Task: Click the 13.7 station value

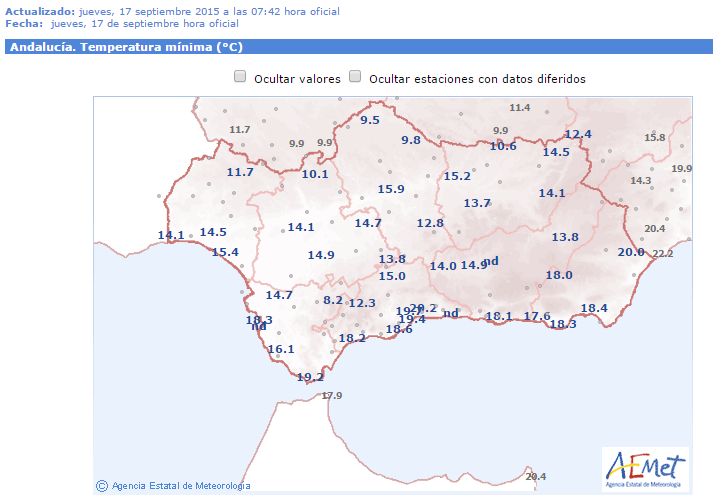Action: pyautogui.click(x=477, y=203)
